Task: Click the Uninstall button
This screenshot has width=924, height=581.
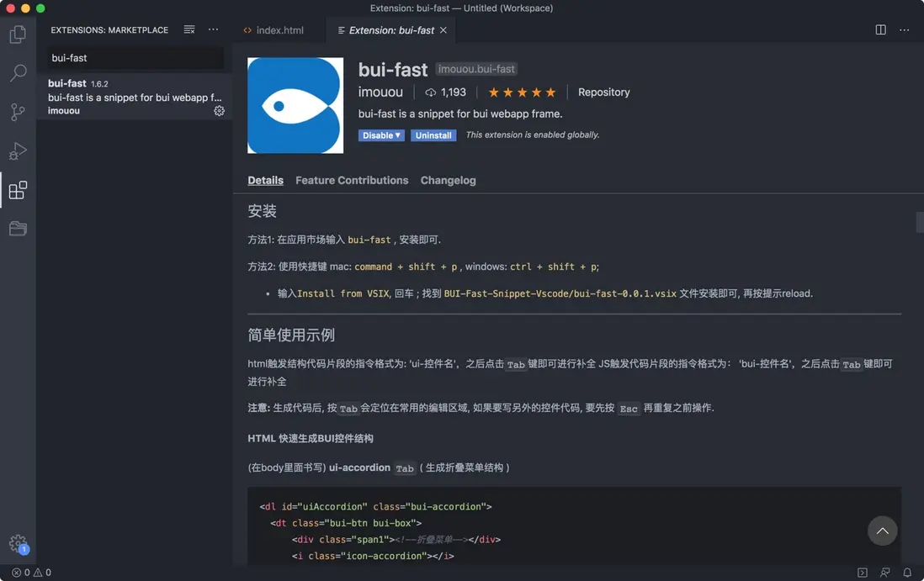Action: coord(433,135)
